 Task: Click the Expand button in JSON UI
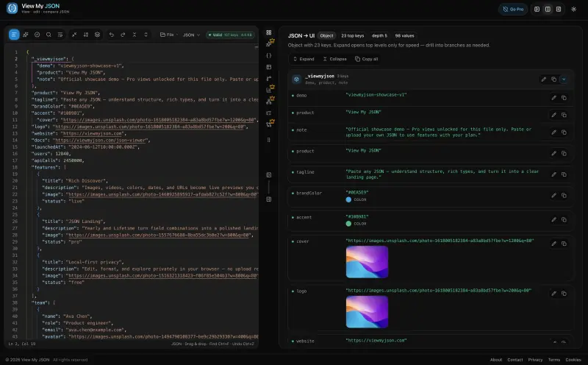304,59
